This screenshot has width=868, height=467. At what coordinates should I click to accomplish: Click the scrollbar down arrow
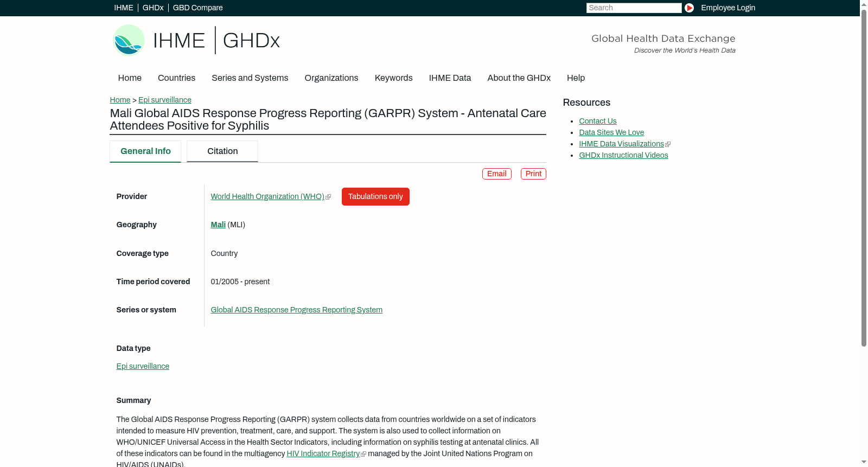(864, 463)
